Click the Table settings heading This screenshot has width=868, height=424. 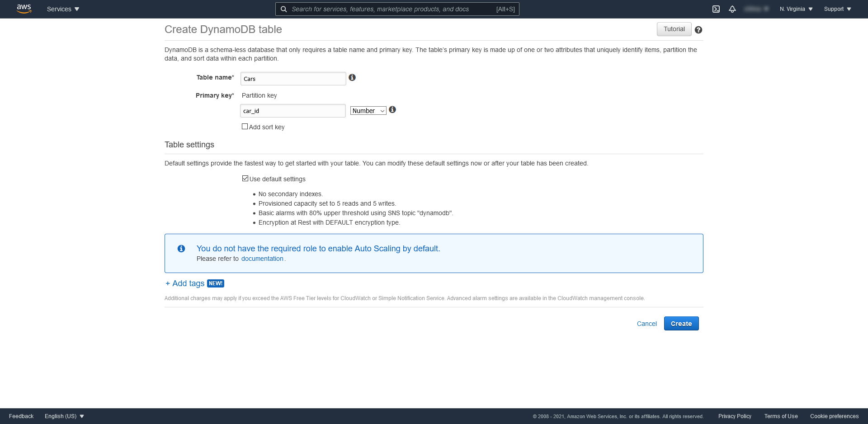tap(189, 145)
